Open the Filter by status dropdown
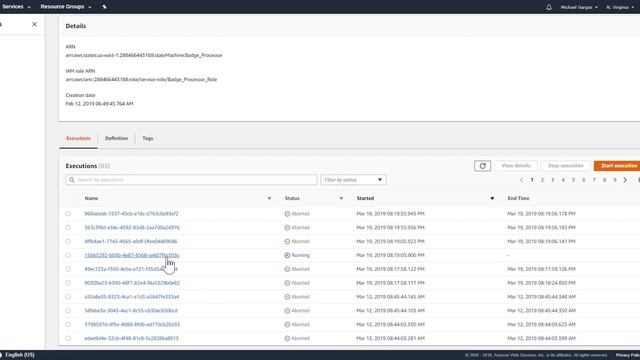This screenshot has width=640, height=360. click(x=353, y=180)
